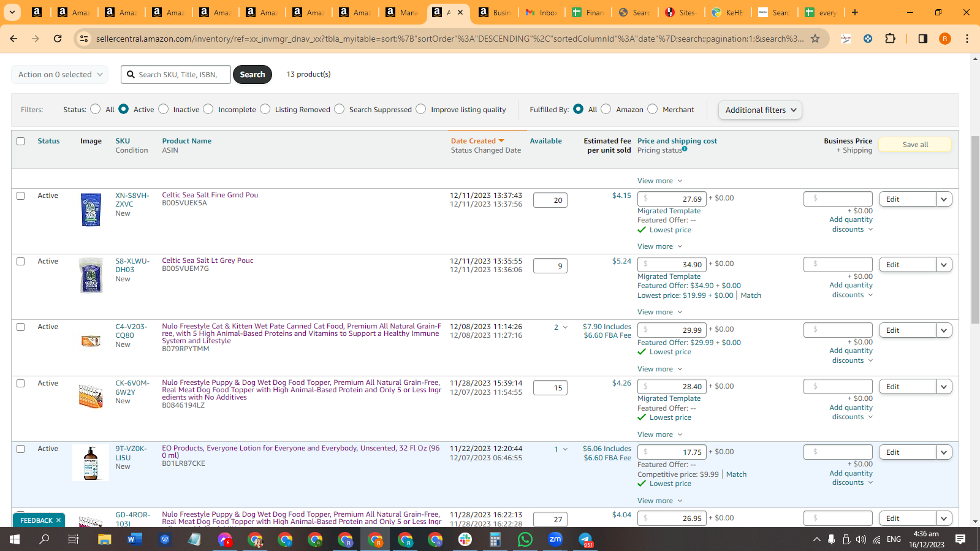Switch to the KeHE browser tab

tap(727, 12)
